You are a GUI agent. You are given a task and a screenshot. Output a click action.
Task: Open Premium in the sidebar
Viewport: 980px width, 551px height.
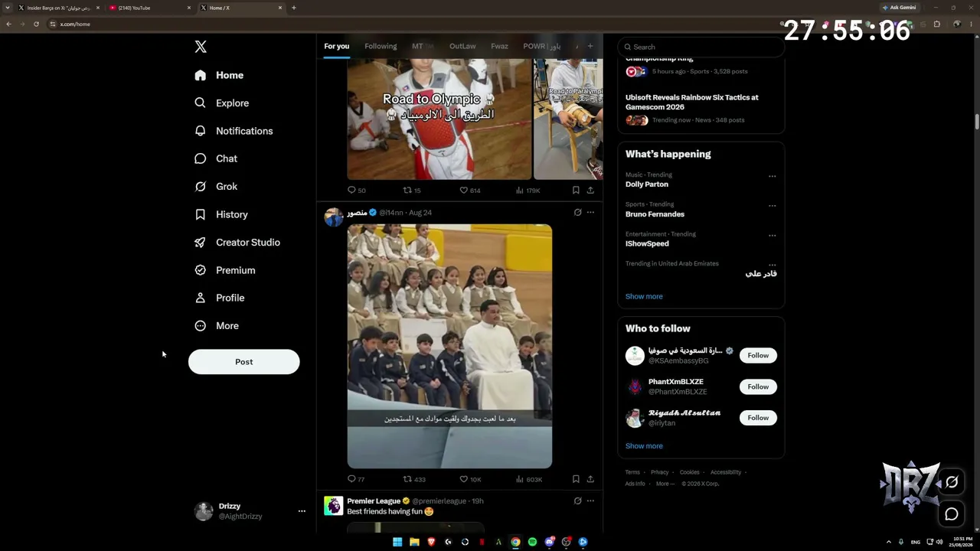pos(225,270)
